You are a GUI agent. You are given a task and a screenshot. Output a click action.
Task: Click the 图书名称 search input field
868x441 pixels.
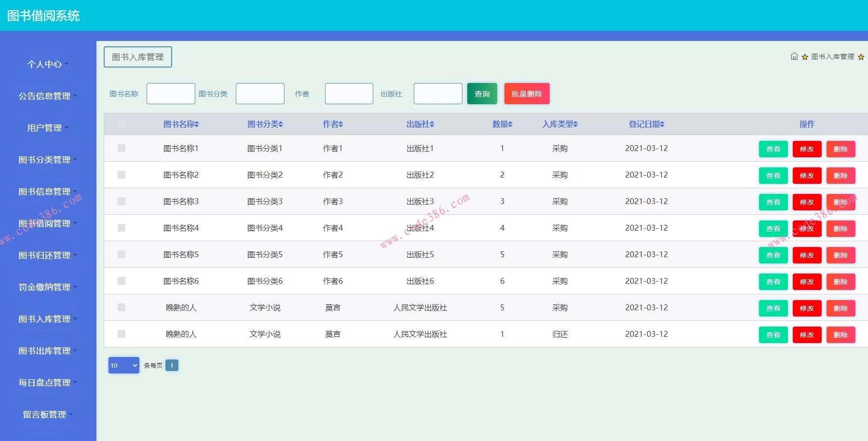[x=171, y=93]
